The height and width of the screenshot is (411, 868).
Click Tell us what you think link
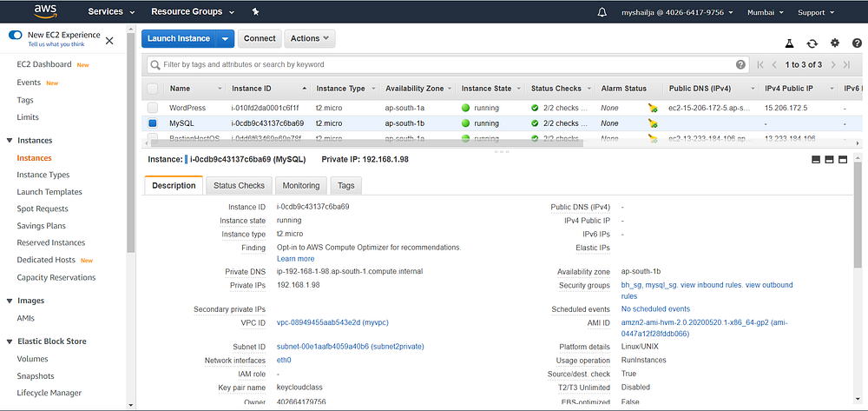click(x=56, y=44)
